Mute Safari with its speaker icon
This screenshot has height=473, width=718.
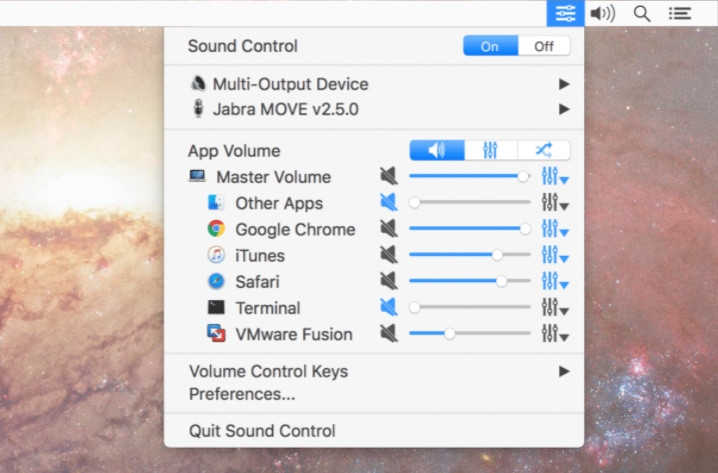point(388,281)
